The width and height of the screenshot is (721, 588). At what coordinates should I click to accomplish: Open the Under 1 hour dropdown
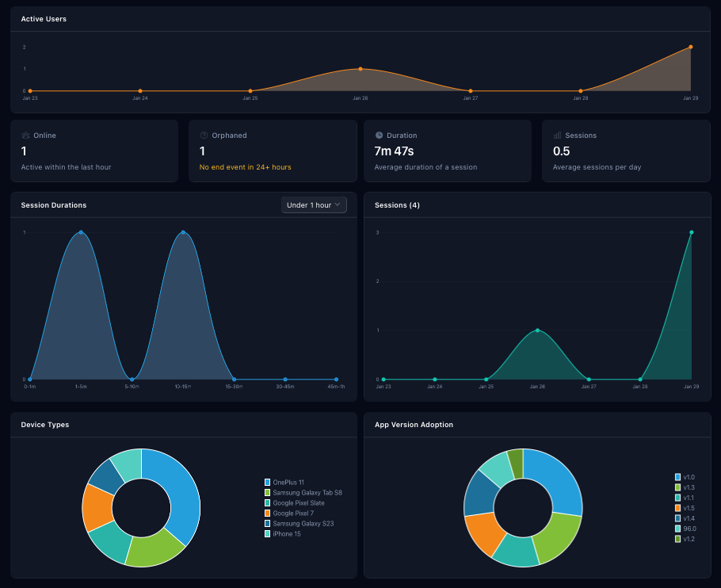(x=314, y=204)
